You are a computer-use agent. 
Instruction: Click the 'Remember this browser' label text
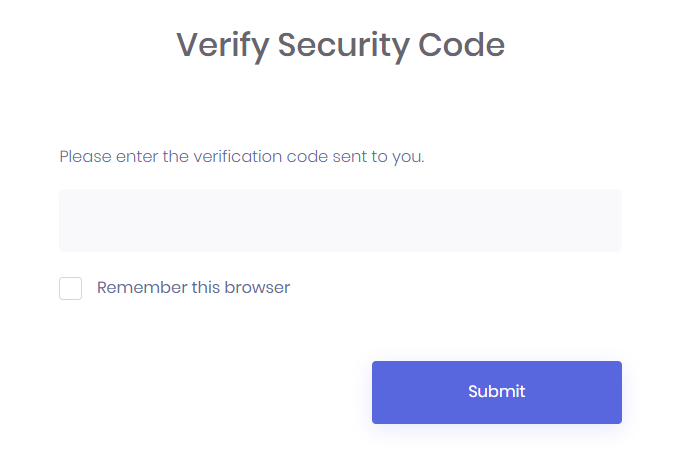pyautogui.click(x=193, y=288)
